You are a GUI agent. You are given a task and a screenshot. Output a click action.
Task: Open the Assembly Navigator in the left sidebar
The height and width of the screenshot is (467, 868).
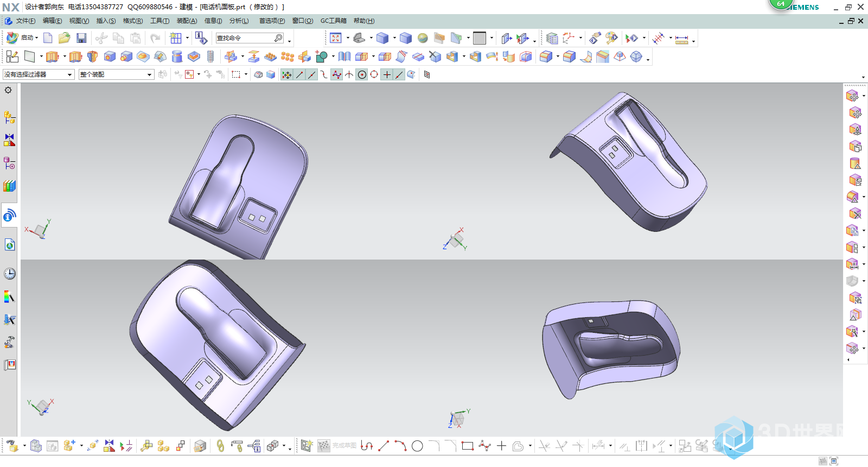point(10,117)
